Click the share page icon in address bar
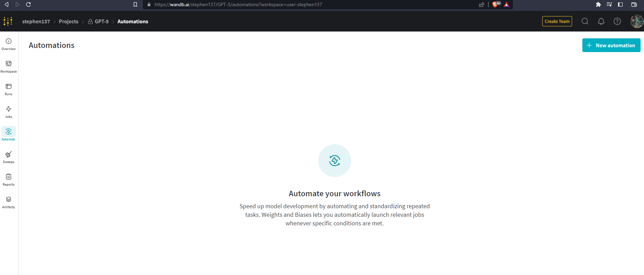 click(x=482, y=4)
